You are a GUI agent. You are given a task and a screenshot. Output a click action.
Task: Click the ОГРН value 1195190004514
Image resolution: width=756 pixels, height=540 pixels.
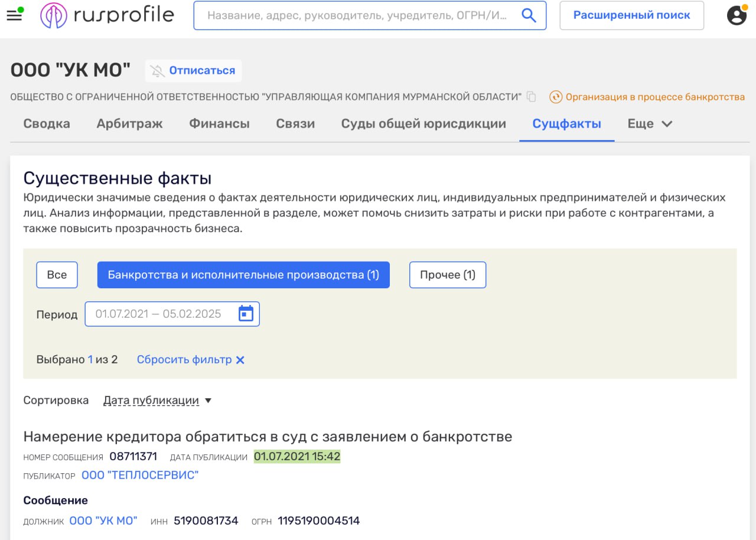point(319,521)
